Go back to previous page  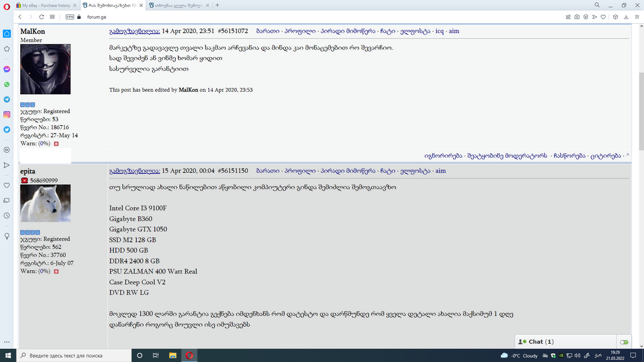[x=19, y=17]
